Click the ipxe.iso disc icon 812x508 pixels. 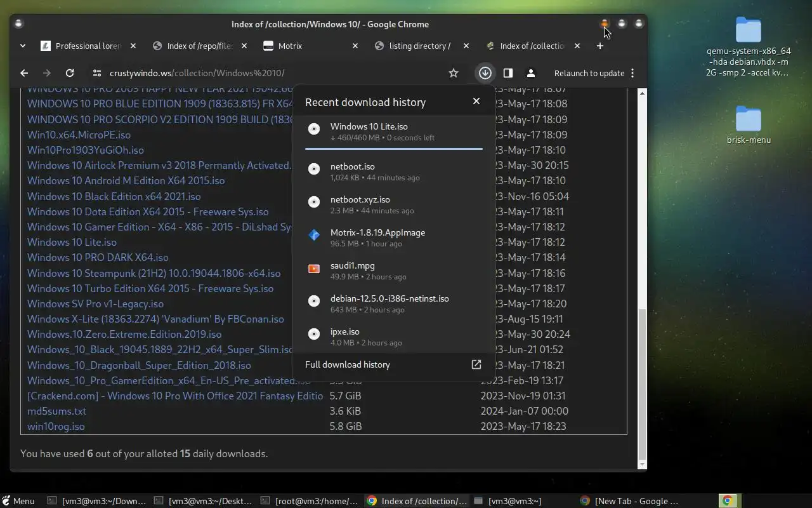pos(314,334)
